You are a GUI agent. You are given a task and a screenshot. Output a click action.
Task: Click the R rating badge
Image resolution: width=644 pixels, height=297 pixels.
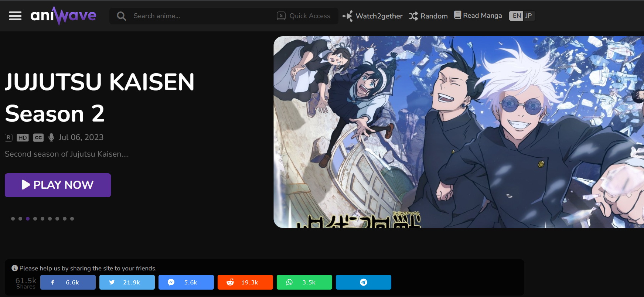tap(8, 137)
